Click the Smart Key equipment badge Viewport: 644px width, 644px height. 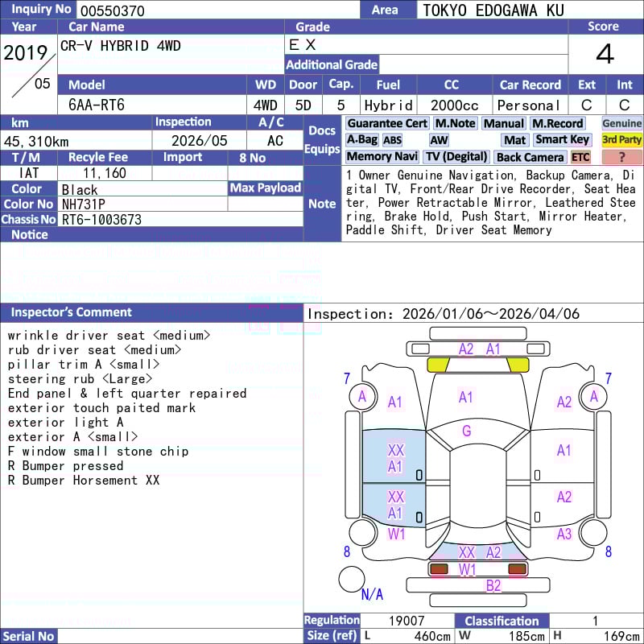(x=563, y=140)
